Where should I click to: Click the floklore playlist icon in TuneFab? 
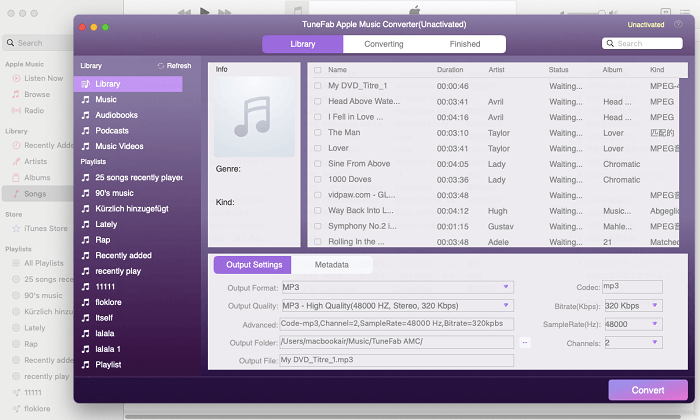point(85,303)
